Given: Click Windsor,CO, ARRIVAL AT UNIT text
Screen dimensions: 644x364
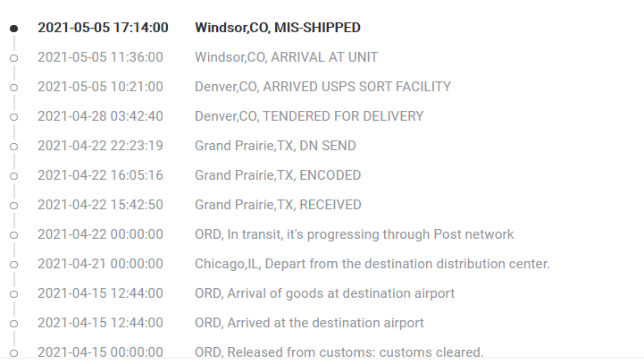Looking at the screenshot, I should (x=286, y=57).
